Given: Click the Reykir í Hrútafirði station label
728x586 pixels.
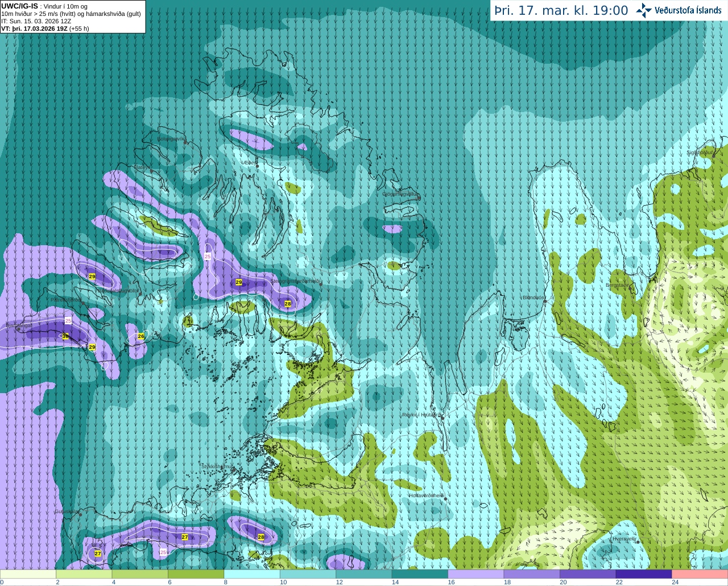Looking at the screenshot, I should [x=421, y=415].
